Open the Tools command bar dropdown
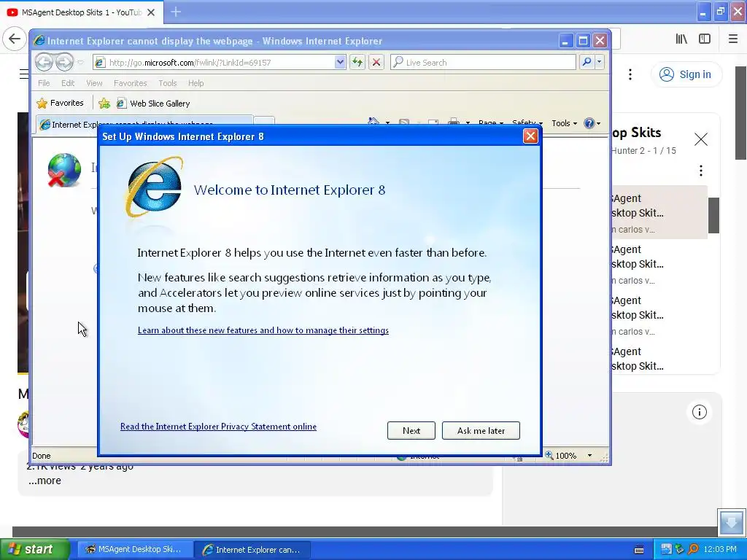Viewport: 747px width, 560px height. click(564, 123)
